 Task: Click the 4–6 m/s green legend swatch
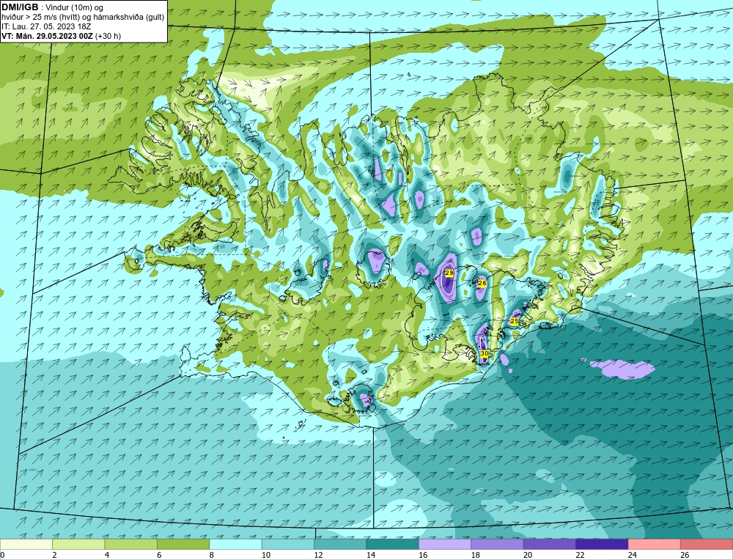[131, 544]
